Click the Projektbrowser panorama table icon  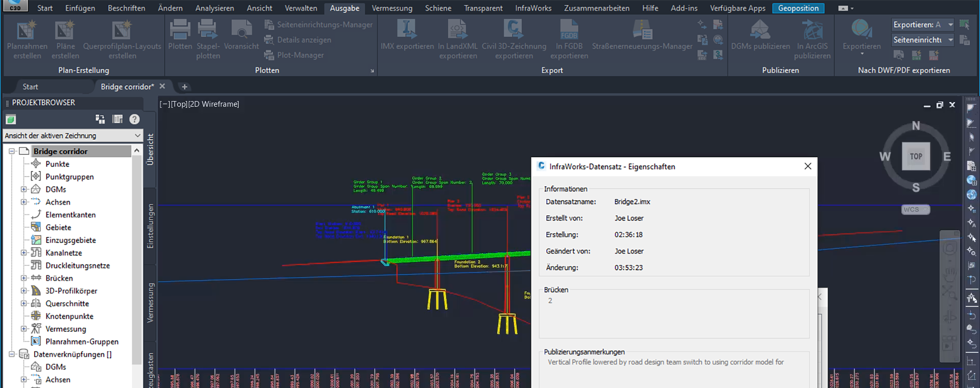pos(118,119)
